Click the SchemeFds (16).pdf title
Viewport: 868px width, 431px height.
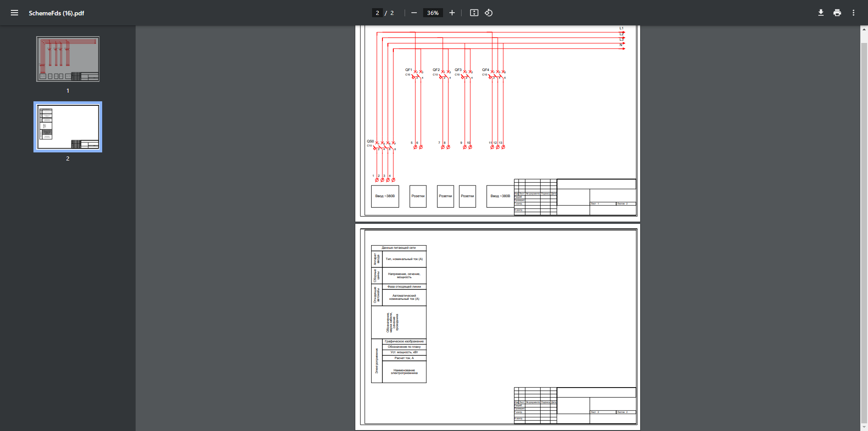click(x=57, y=13)
